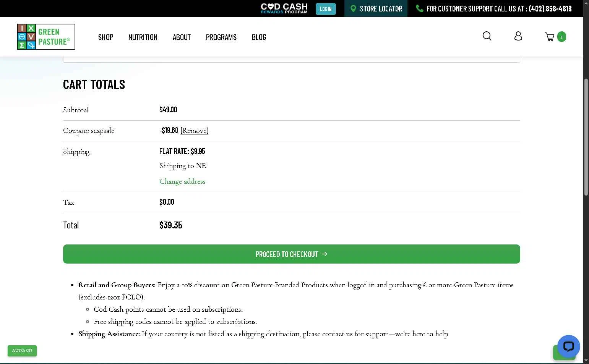Click the 'Coupon: scapsale' label
The image size is (589, 364).
coord(89,131)
